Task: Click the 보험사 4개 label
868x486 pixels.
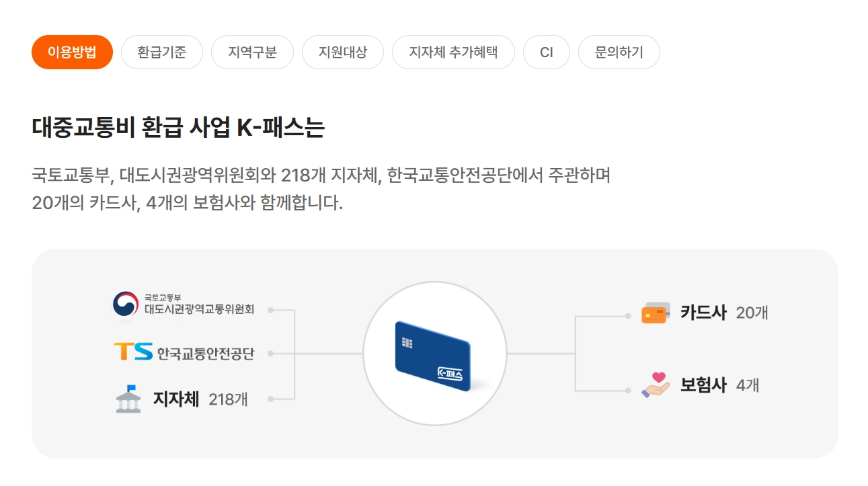Action: (x=718, y=385)
